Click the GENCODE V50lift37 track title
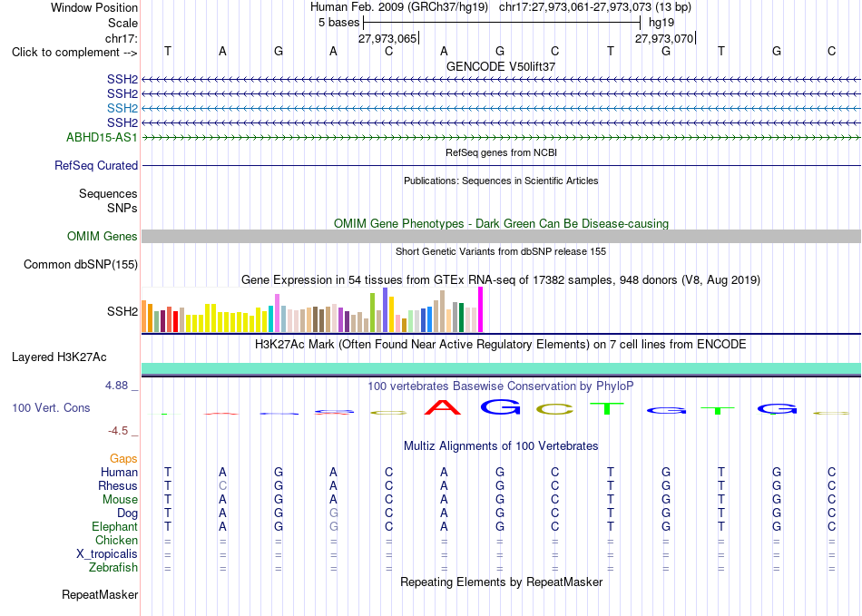The height and width of the screenshot is (616, 862). point(501,66)
